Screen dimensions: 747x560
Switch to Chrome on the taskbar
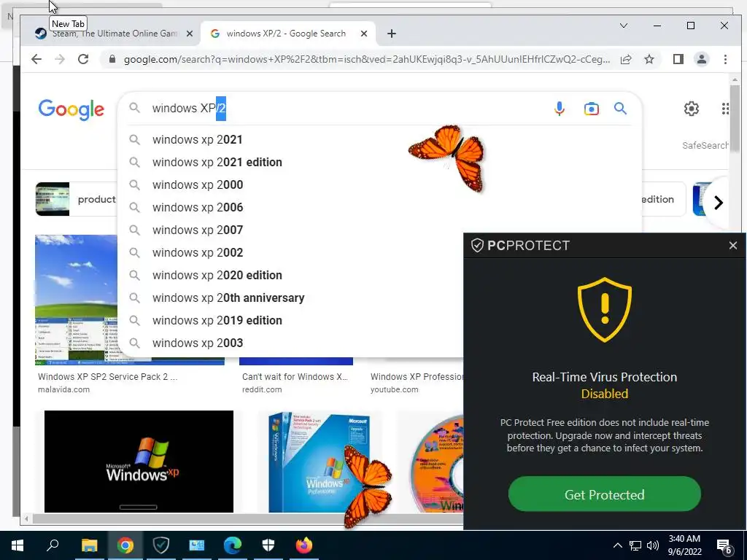pos(125,545)
